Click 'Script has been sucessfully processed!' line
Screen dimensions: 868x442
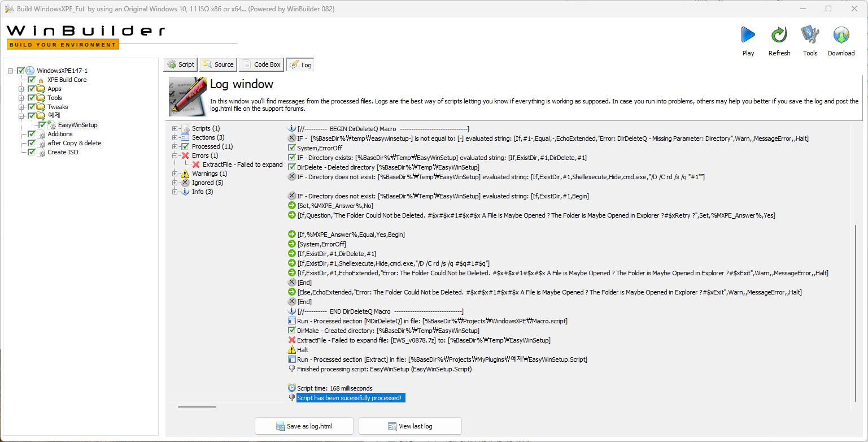(x=350, y=398)
